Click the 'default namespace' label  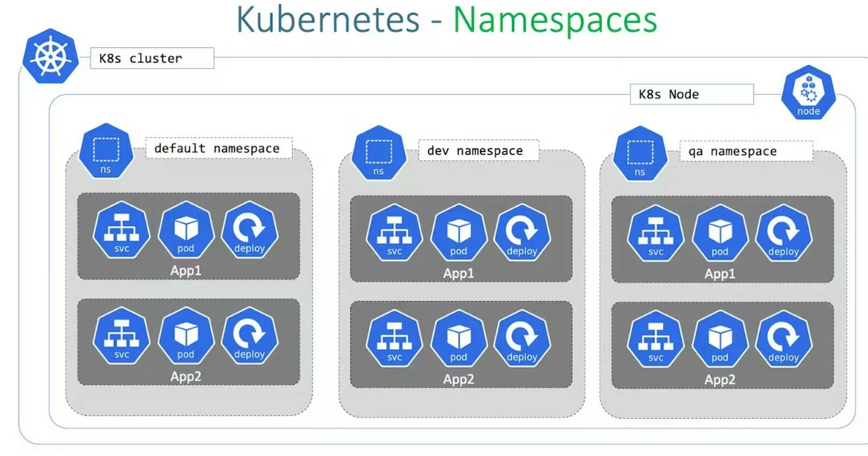219,148
